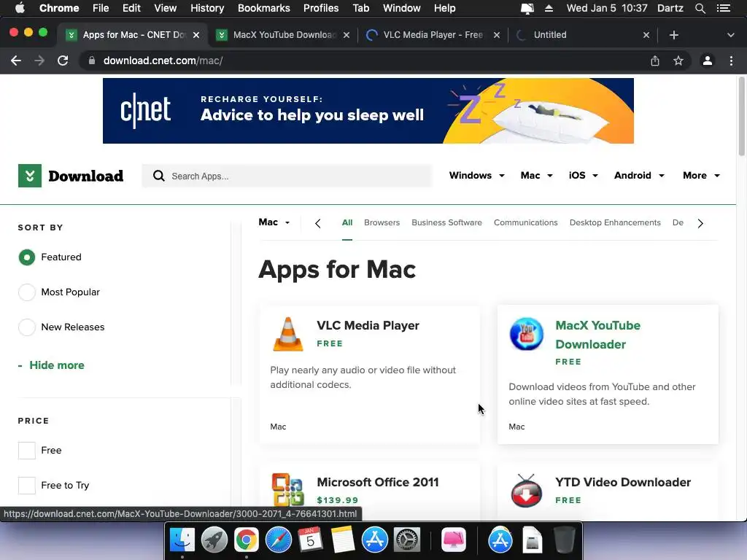The image size is (747, 560).
Task: Switch to the All category tab
Action: click(x=347, y=222)
